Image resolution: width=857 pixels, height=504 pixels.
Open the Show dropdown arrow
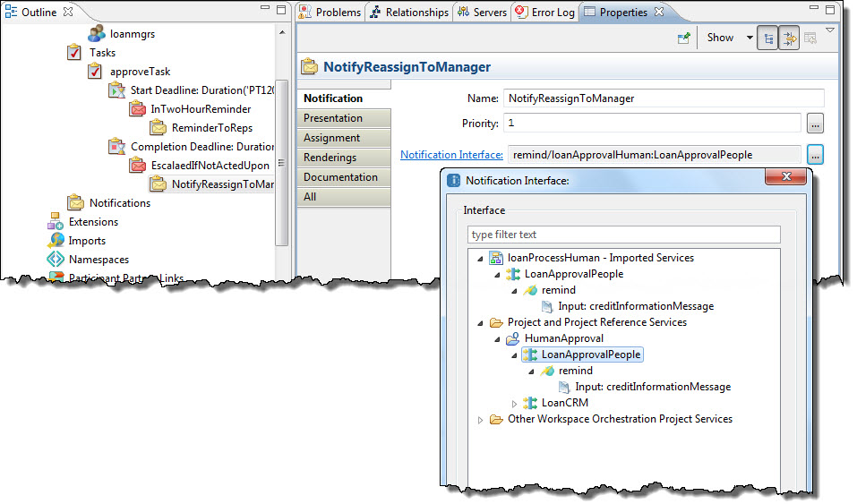coord(750,38)
